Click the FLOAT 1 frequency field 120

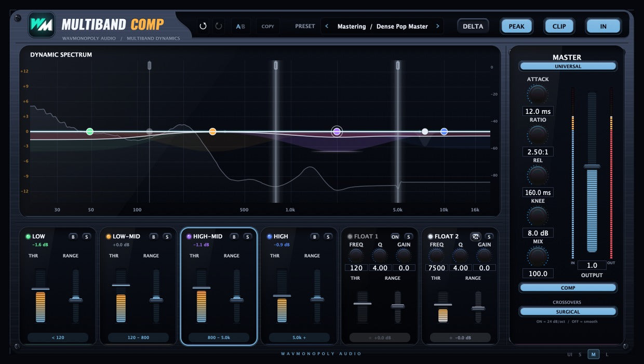[356, 268]
